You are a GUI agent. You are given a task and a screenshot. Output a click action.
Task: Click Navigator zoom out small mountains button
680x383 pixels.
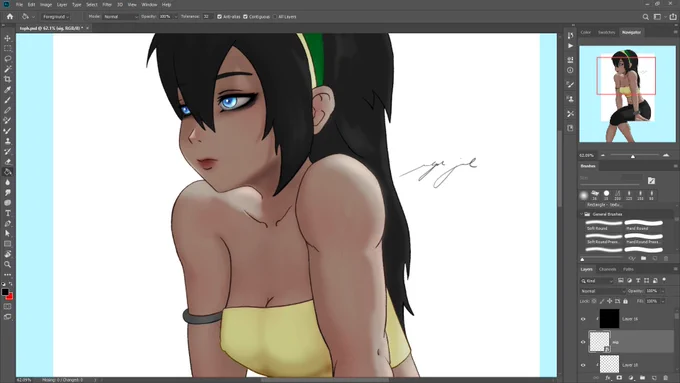coord(602,155)
